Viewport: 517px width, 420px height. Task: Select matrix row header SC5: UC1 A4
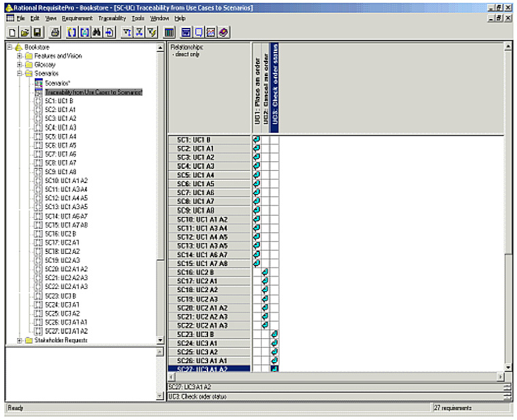[209, 175]
